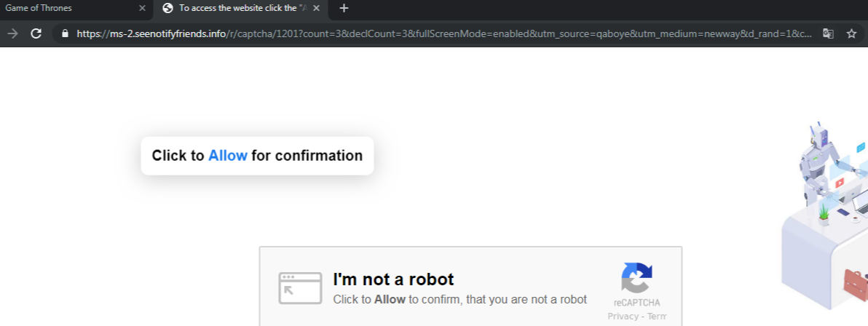Image resolution: width=868 pixels, height=326 pixels.
Task: Click the blue Allow word in the bubble
Action: (x=228, y=156)
